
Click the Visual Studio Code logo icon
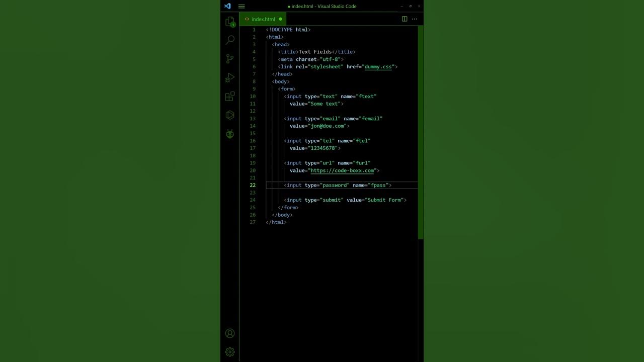click(227, 6)
